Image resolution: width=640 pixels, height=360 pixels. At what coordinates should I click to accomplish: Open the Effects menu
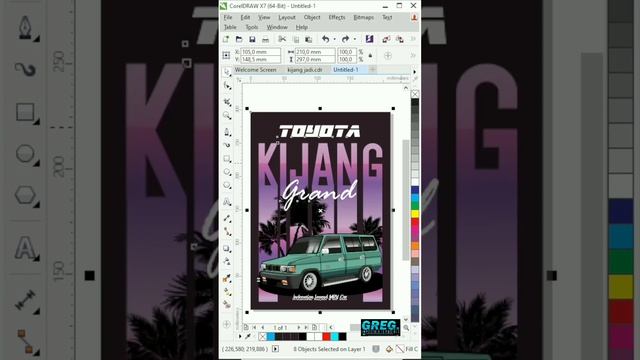[337, 18]
